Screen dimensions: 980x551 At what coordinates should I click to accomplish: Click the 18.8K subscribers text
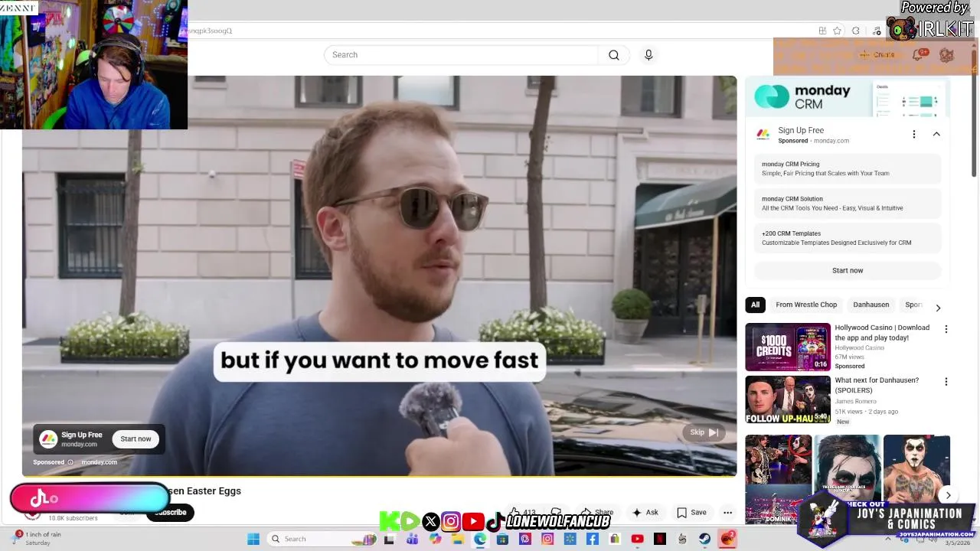coord(73,519)
